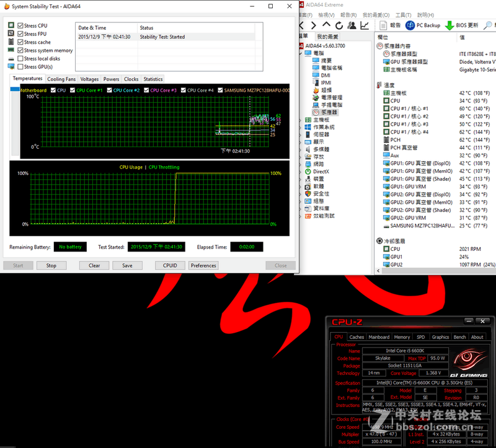Open PC Backup from the toolbar
This screenshot has width=496, height=448.
410,25
